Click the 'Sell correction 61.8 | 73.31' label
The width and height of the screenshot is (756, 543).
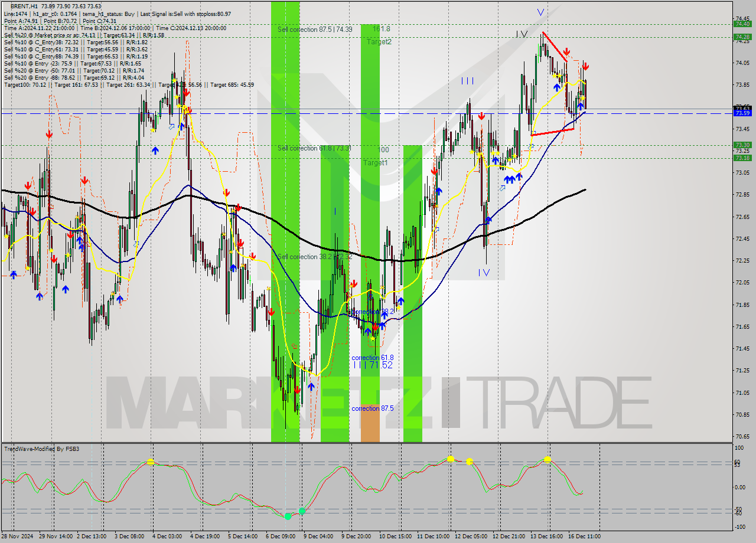[314, 148]
